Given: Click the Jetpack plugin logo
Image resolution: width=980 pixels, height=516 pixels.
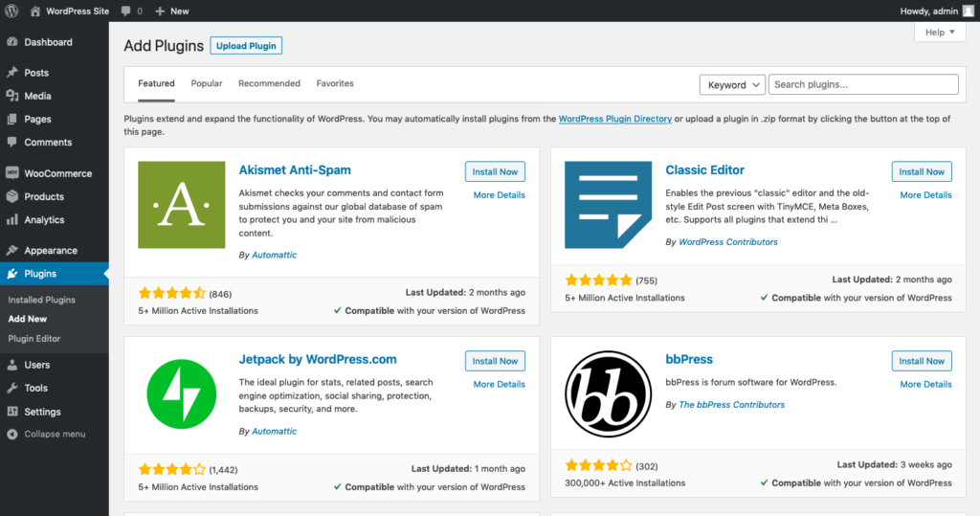Looking at the screenshot, I should click(x=181, y=394).
